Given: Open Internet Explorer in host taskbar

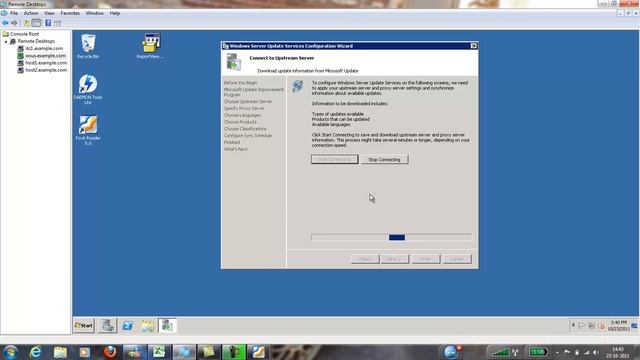Looking at the screenshot, I should point(36,352).
